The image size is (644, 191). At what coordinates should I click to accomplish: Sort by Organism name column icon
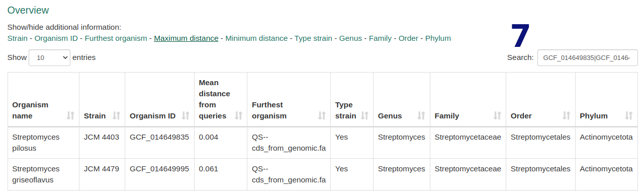70,115
